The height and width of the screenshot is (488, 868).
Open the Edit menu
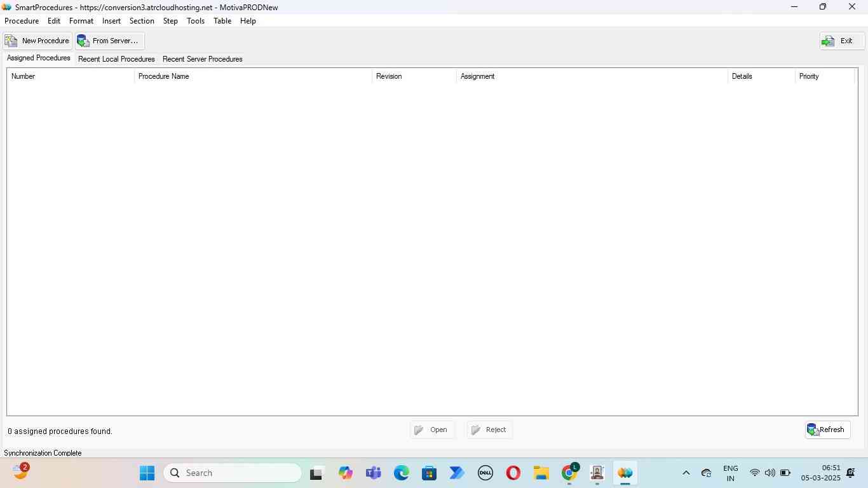coord(54,21)
